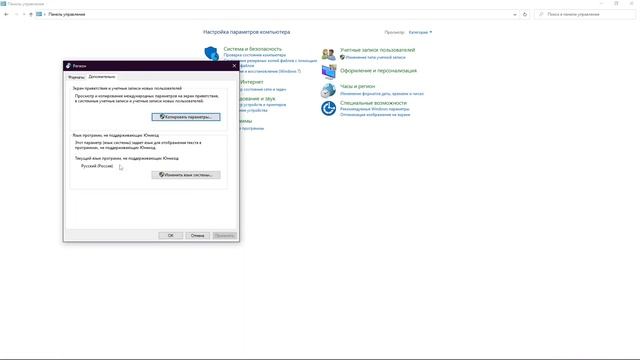Confirm with the OK button
This screenshot has height=360, width=640.
(171, 236)
